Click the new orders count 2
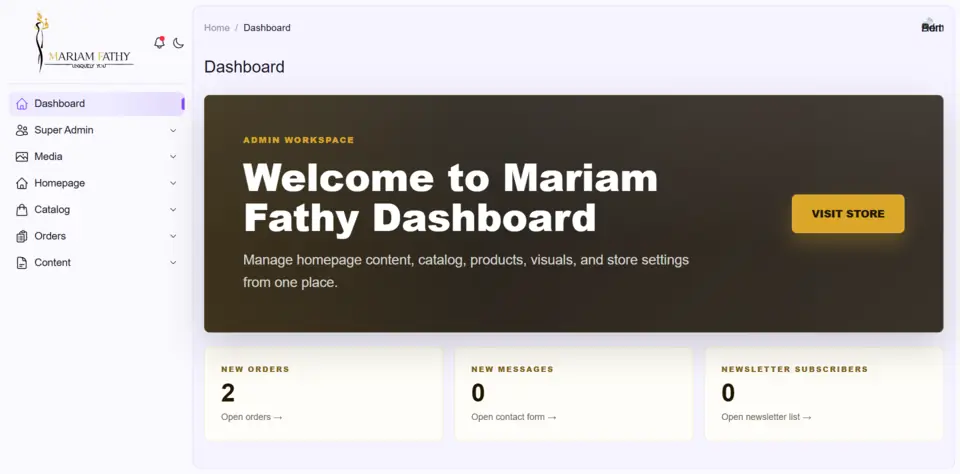 [x=228, y=393]
